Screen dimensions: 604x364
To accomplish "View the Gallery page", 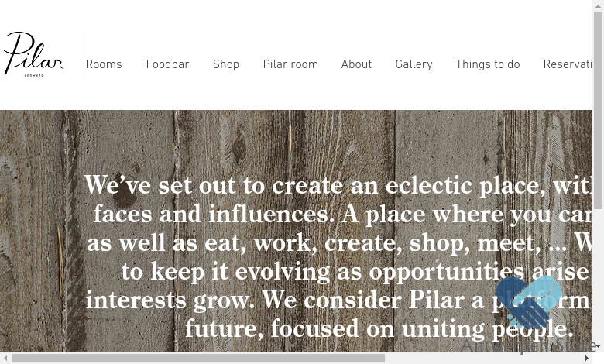I will point(414,64).
